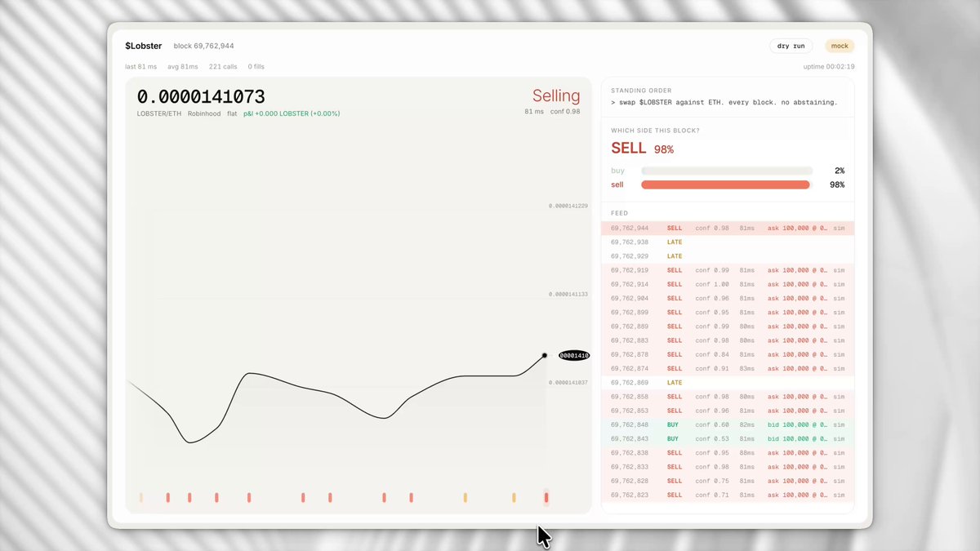Select feed row 69,762,878 with conf 0.84
Viewport: 980px width, 551px height.
tap(728, 354)
